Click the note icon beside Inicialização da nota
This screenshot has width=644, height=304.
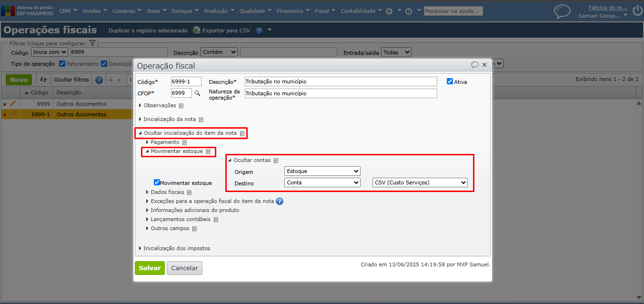201,120
